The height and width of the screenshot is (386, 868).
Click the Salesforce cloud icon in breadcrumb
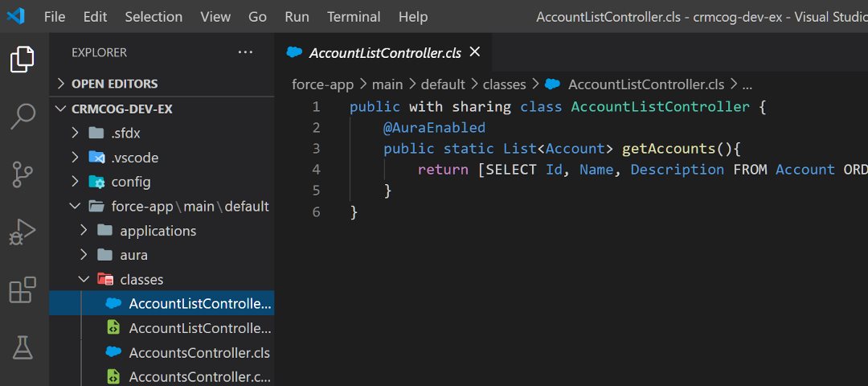pos(552,84)
